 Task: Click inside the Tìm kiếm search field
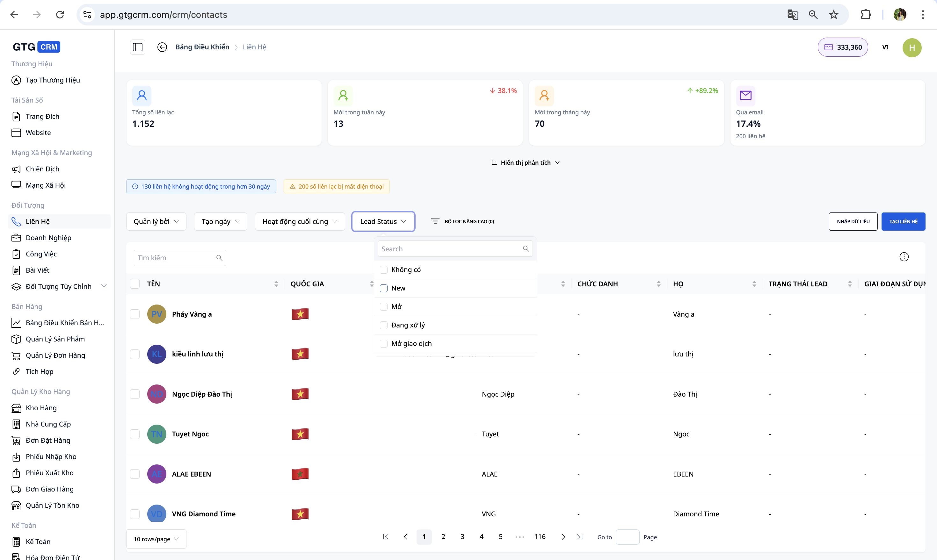174,257
